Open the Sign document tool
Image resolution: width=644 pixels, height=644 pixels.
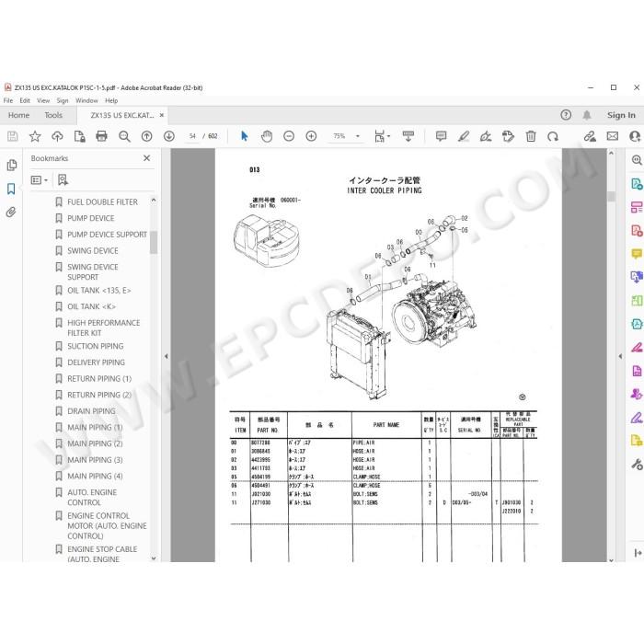[x=486, y=136]
